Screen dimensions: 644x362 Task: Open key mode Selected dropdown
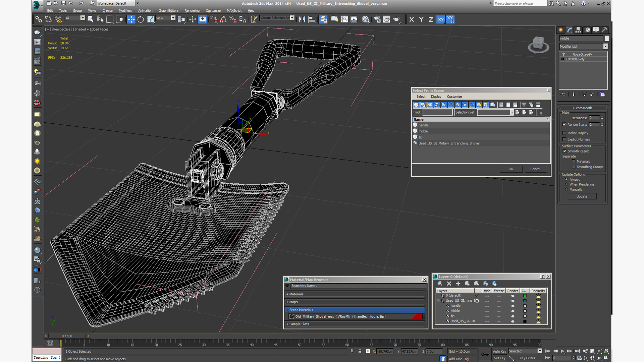click(x=540, y=351)
